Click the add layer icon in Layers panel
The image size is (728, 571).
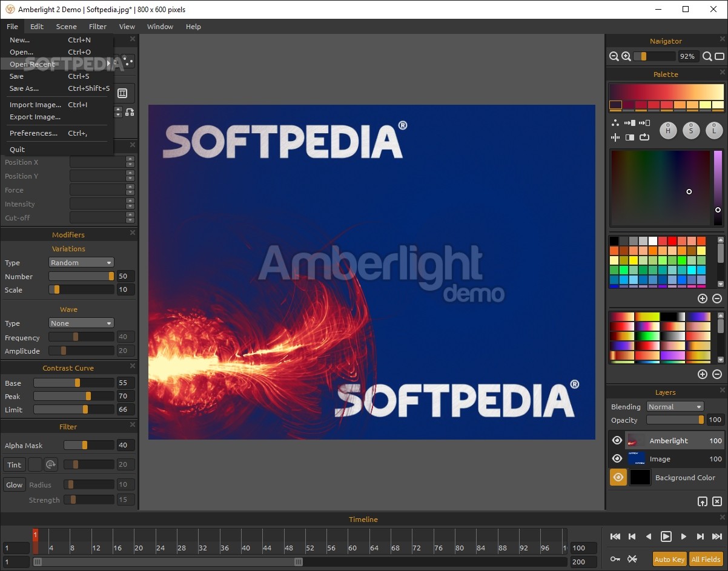point(703,501)
